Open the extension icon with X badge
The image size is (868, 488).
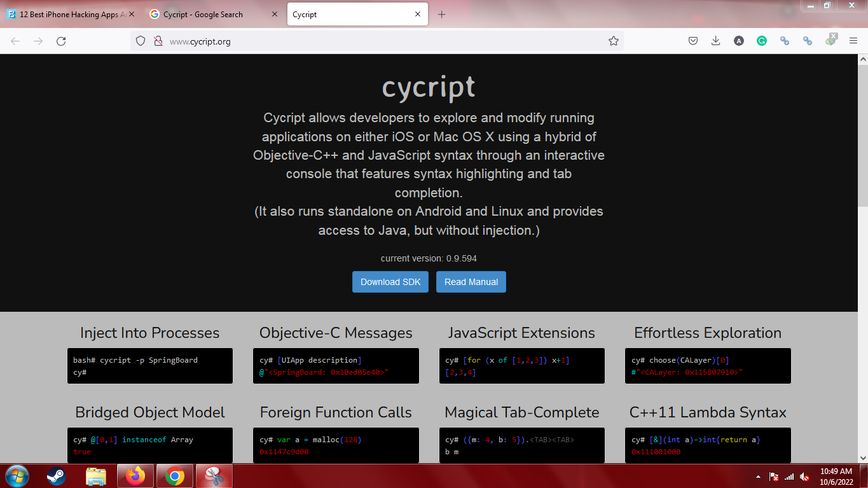coord(830,40)
